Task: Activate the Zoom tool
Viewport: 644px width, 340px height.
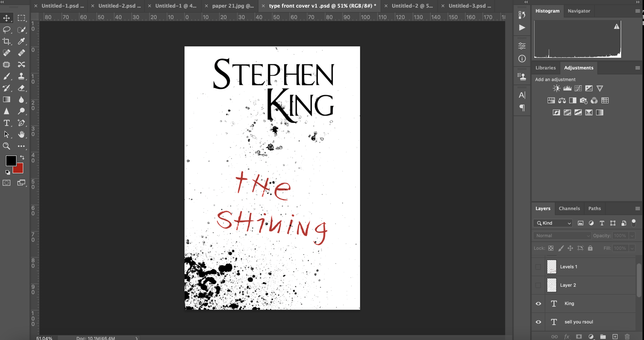Action: click(6, 146)
